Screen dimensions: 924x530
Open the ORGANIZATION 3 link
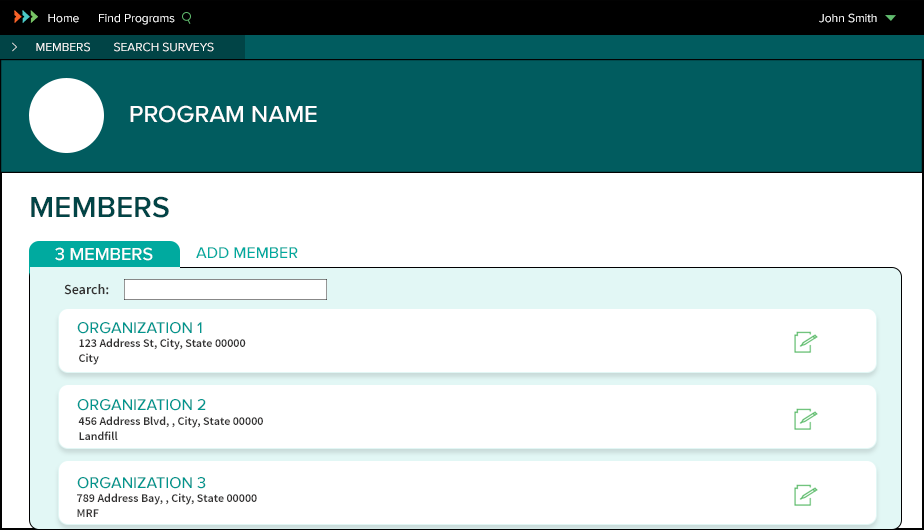tap(141, 483)
